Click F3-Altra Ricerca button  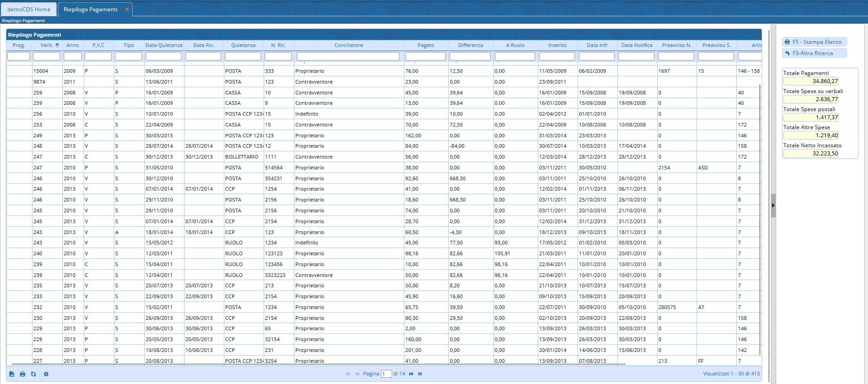tap(814, 53)
